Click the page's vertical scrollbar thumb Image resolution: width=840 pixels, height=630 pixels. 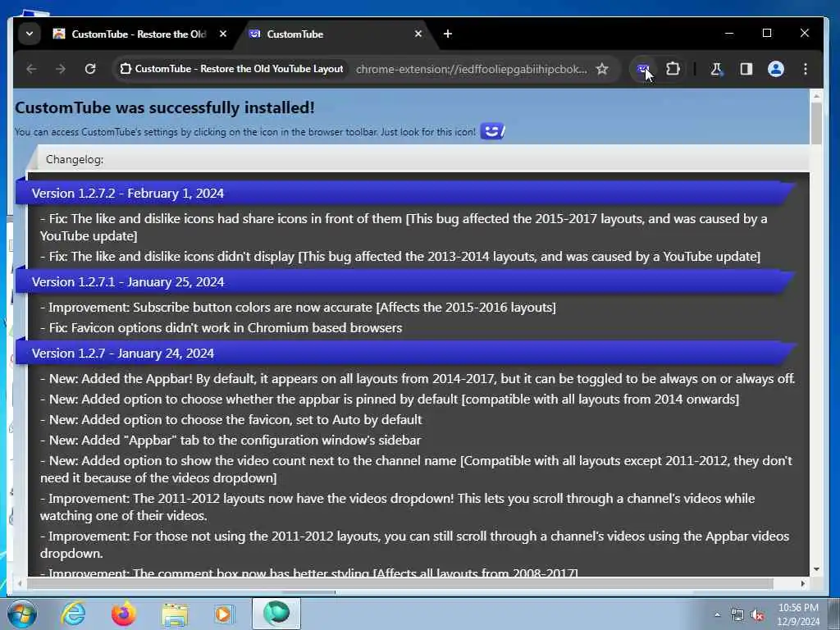816,123
